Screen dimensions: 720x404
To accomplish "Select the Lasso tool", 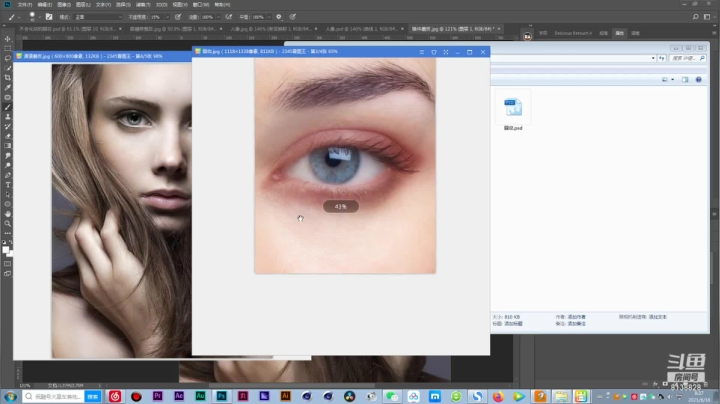I will (8, 58).
